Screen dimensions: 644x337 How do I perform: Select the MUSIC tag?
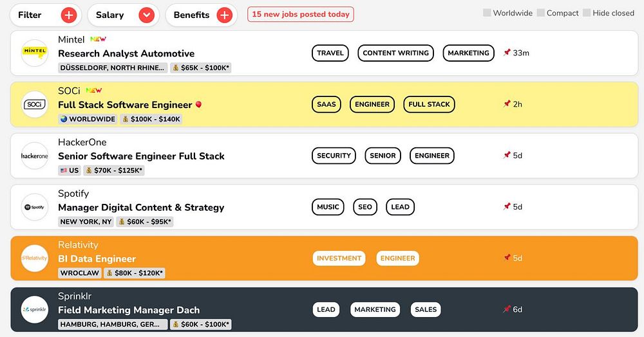pyautogui.click(x=328, y=206)
